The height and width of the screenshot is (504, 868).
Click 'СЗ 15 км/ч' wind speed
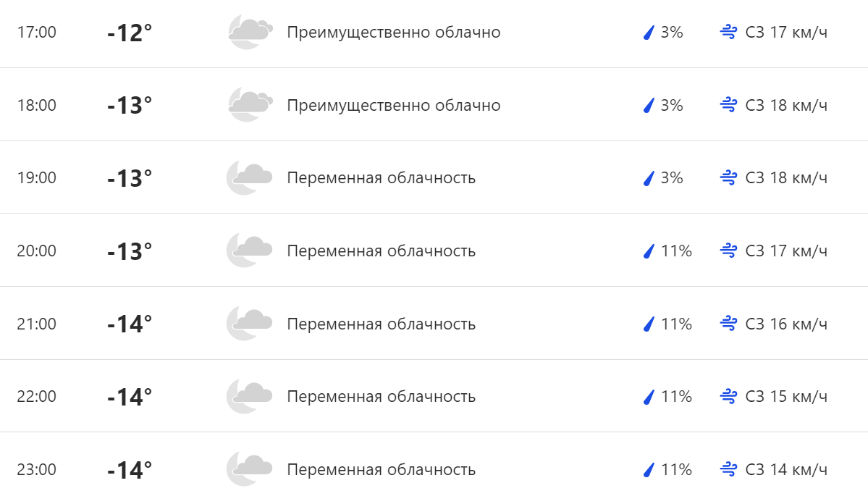tap(786, 397)
